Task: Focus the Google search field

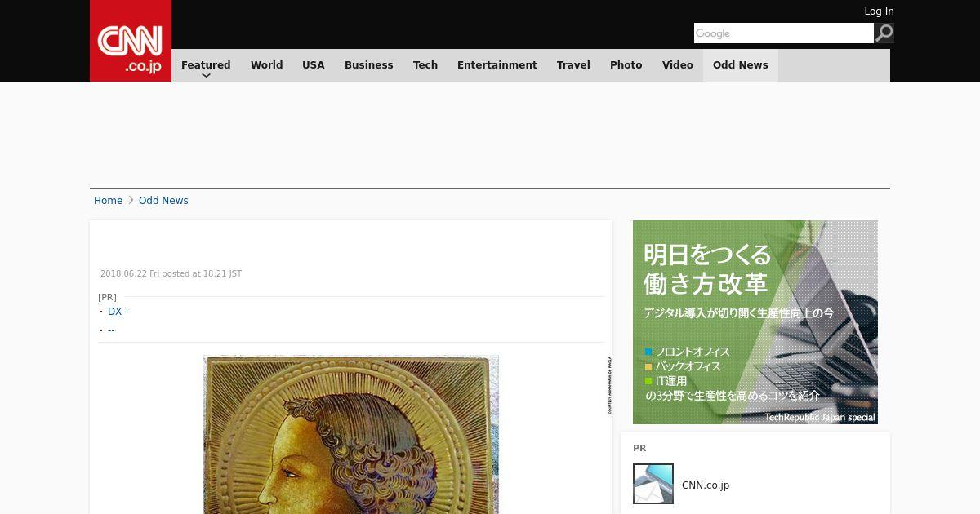Action: 784,33
